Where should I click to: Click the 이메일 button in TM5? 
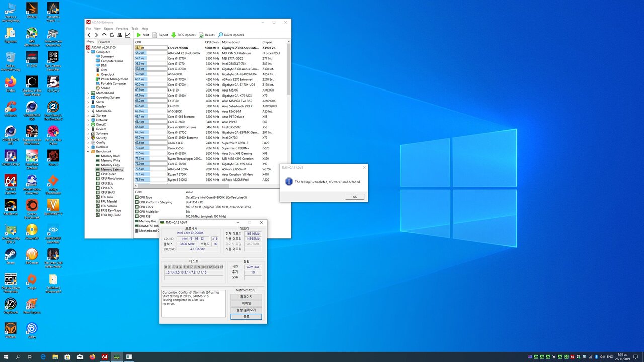(246, 303)
